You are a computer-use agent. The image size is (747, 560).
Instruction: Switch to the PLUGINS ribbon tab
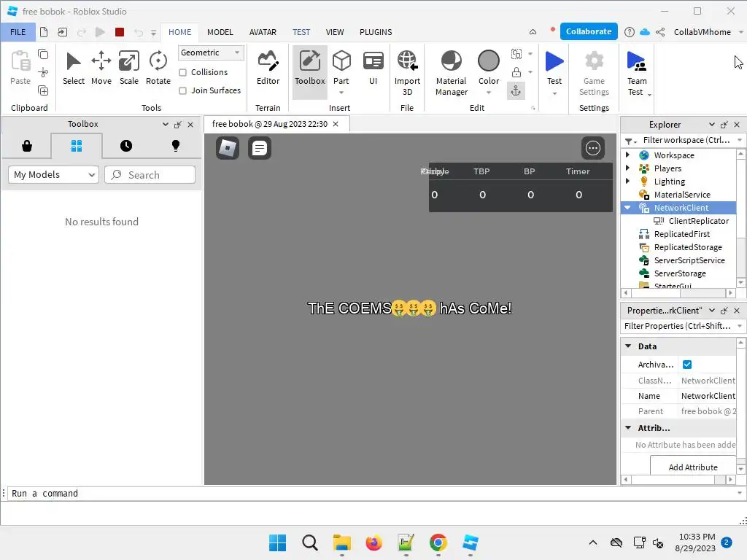tap(376, 32)
